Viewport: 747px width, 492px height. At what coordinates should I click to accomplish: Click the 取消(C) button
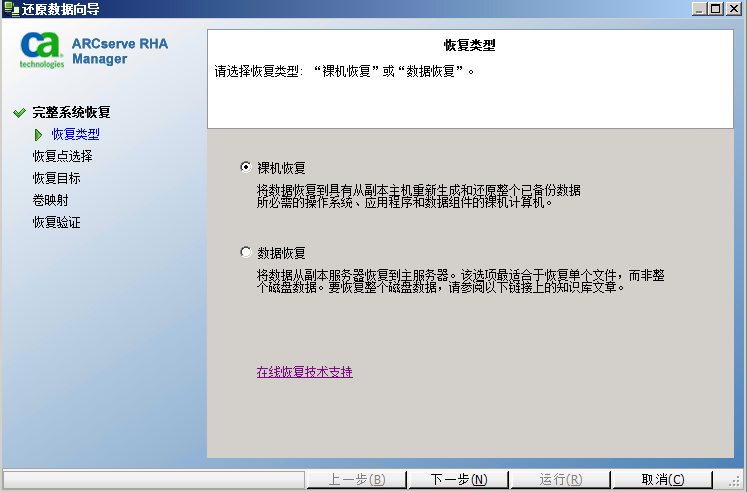[x=663, y=479]
